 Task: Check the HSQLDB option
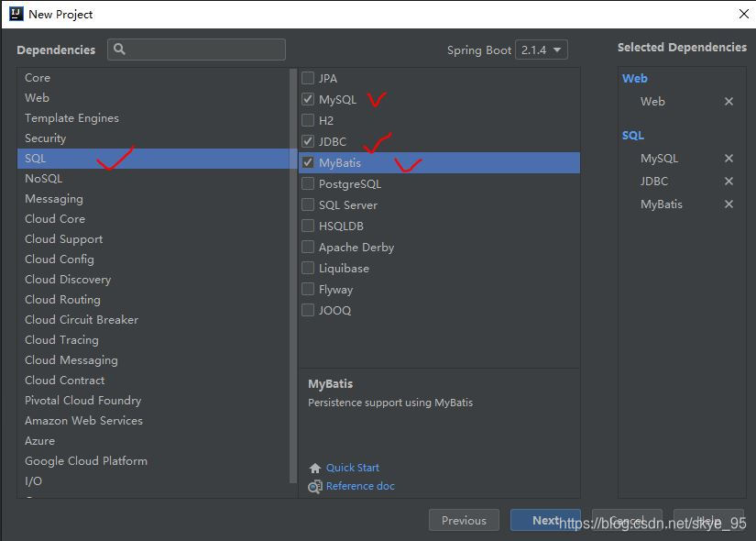click(x=308, y=226)
